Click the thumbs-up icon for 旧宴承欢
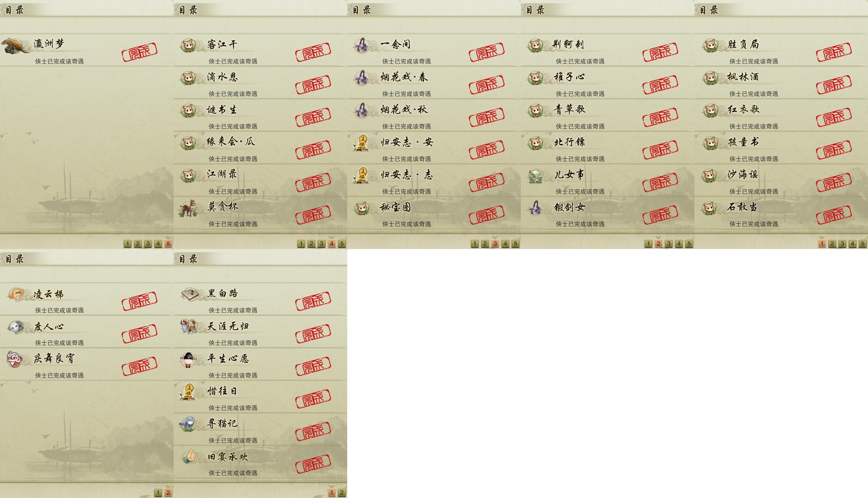This screenshot has height=498, width=868. tap(189, 456)
